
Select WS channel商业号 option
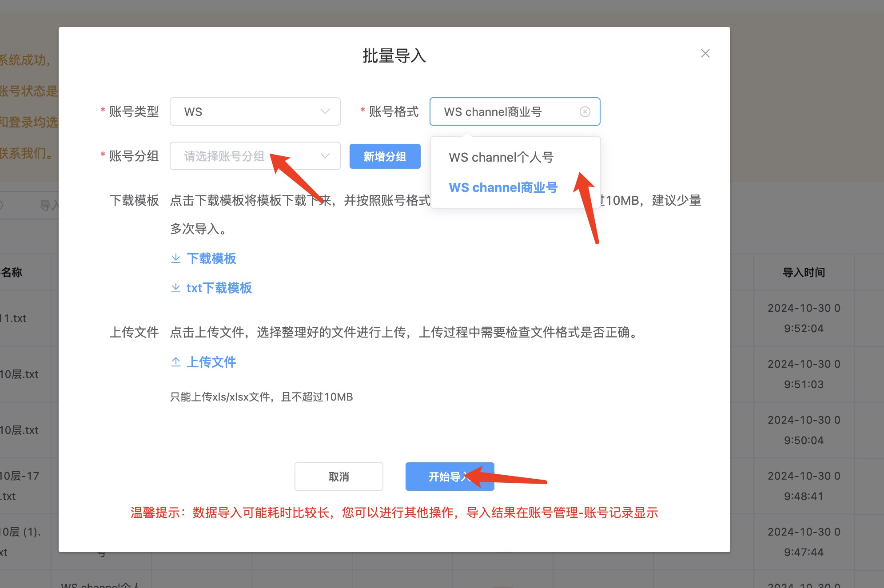pyautogui.click(x=503, y=187)
